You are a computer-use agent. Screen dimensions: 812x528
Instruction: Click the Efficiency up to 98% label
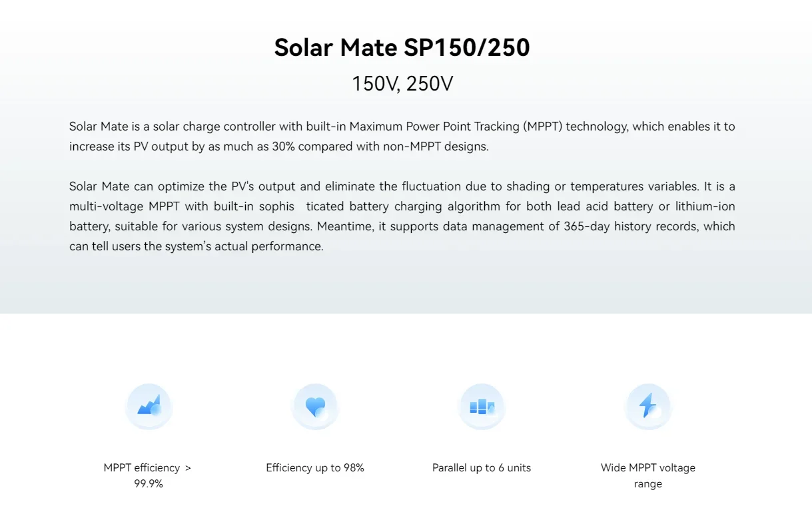pyautogui.click(x=315, y=467)
